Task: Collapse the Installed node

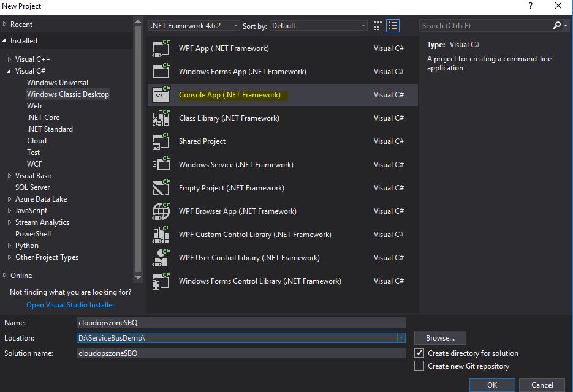Action: [4, 41]
